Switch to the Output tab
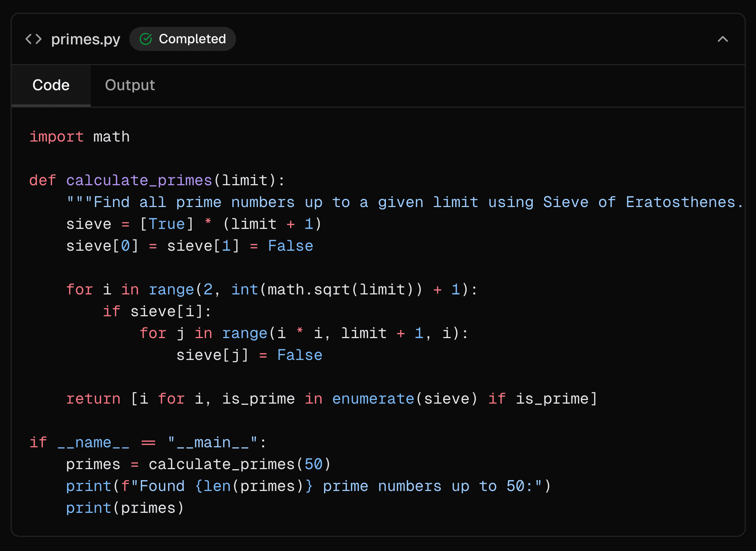The image size is (756, 551). pyautogui.click(x=130, y=85)
